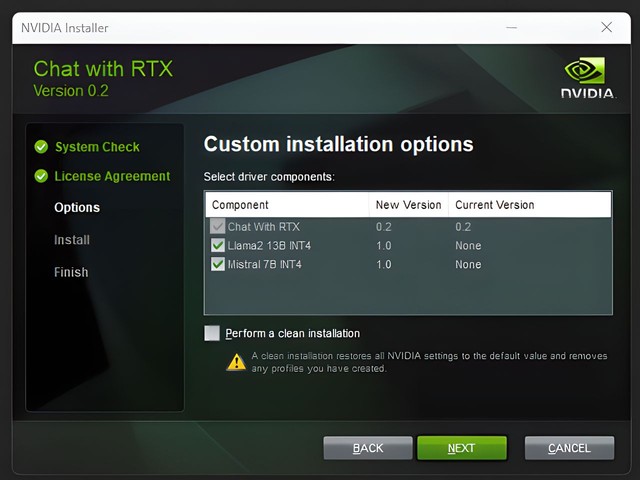Uncheck the Llama2 13B INT4 component
Screen dimensions: 640x480
tap(218, 245)
